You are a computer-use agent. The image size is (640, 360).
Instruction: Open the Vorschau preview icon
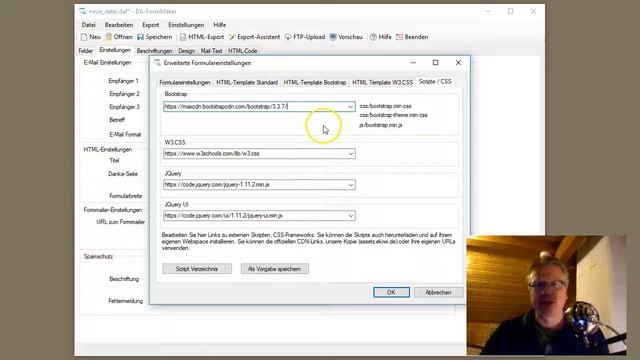(333, 37)
